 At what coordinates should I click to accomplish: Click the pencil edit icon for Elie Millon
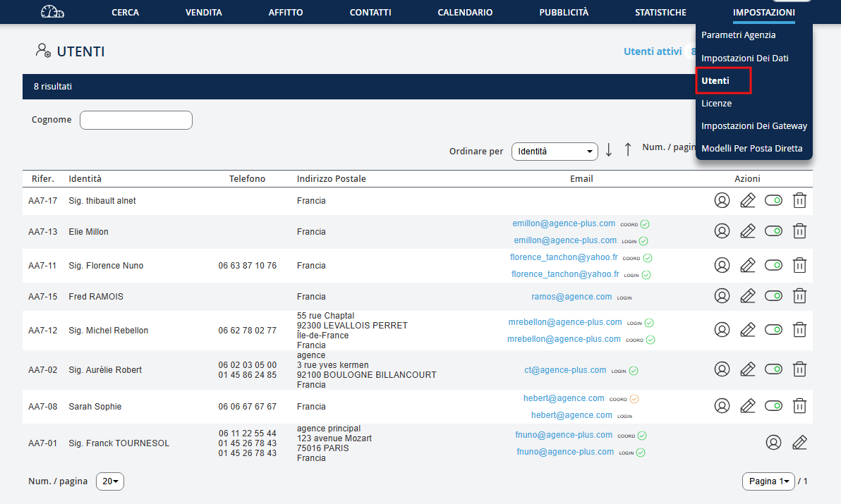point(748,231)
